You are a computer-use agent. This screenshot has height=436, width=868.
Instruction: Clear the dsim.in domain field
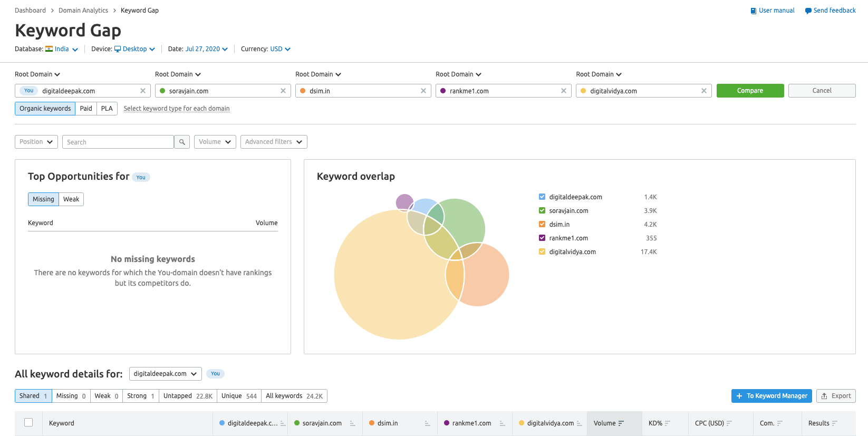tap(423, 91)
